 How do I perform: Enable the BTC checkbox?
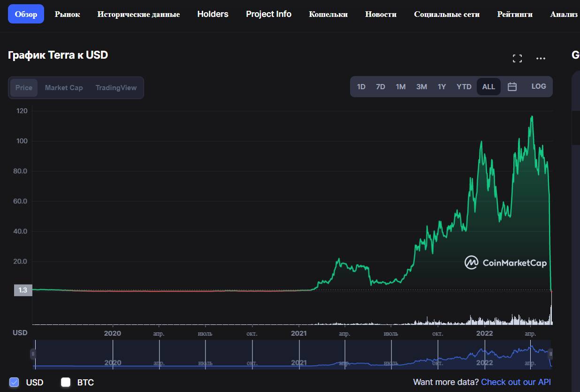point(66,382)
